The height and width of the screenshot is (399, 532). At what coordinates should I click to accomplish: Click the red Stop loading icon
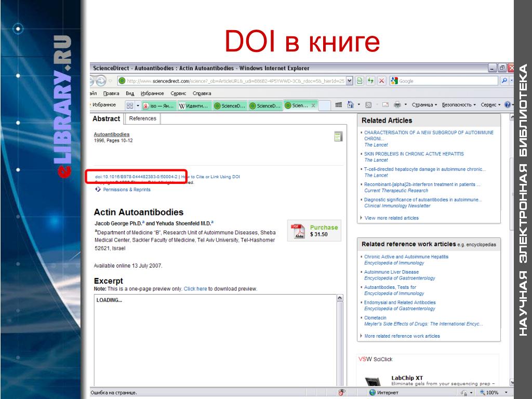coord(382,81)
